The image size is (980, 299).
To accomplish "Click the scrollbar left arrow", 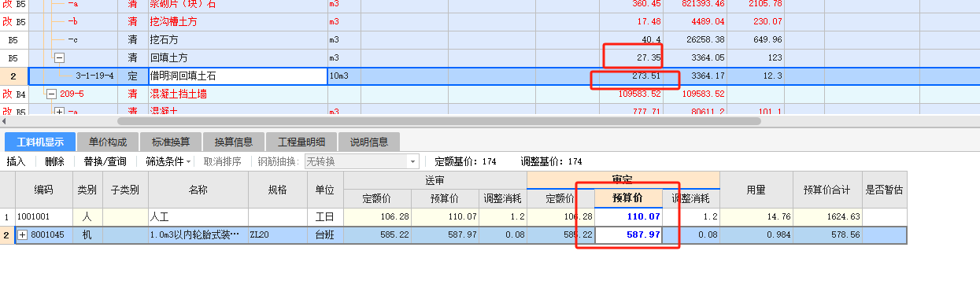I will pyautogui.click(x=5, y=120).
